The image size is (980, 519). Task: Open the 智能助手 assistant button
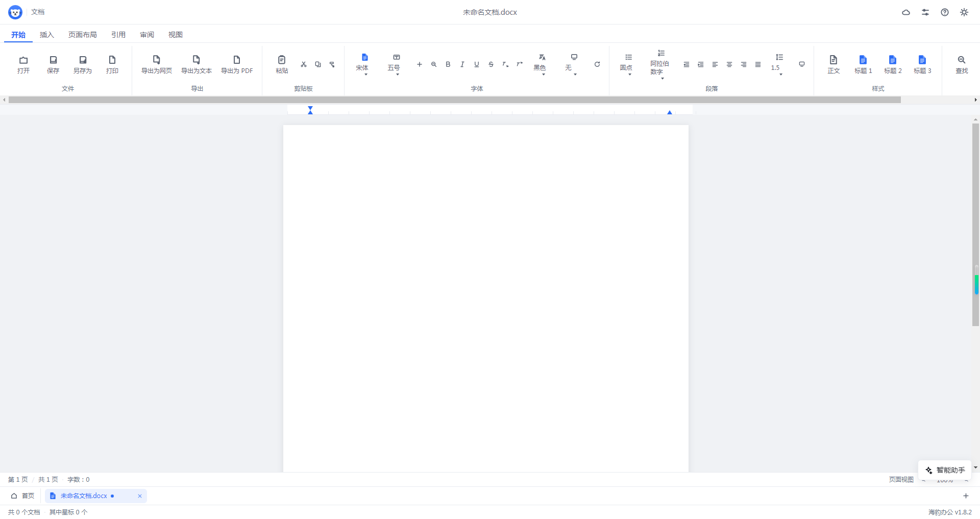click(945, 470)
